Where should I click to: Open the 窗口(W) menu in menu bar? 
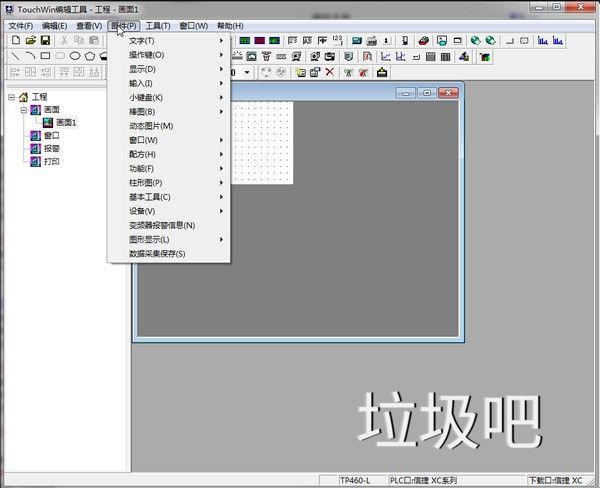point(194,26)
